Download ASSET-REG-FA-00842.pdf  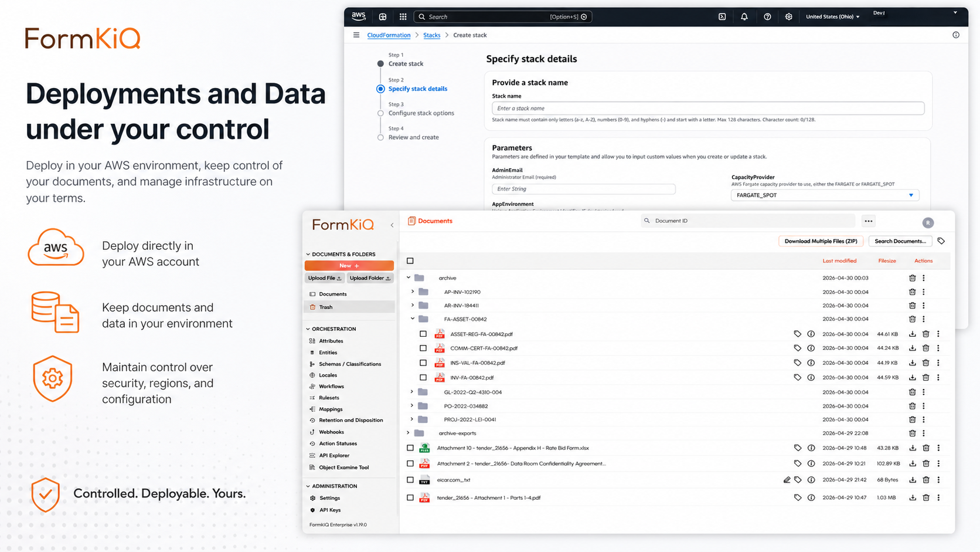point(913,334)
